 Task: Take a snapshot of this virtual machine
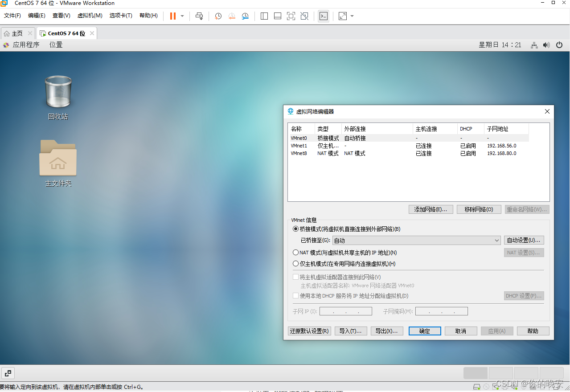pyautogui.click(x=218, y=16)
